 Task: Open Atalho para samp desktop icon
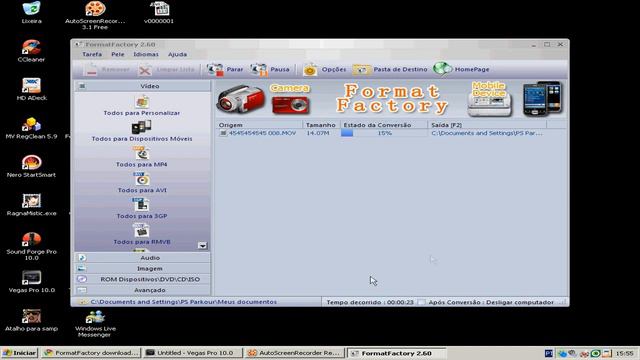click(31, 320)
